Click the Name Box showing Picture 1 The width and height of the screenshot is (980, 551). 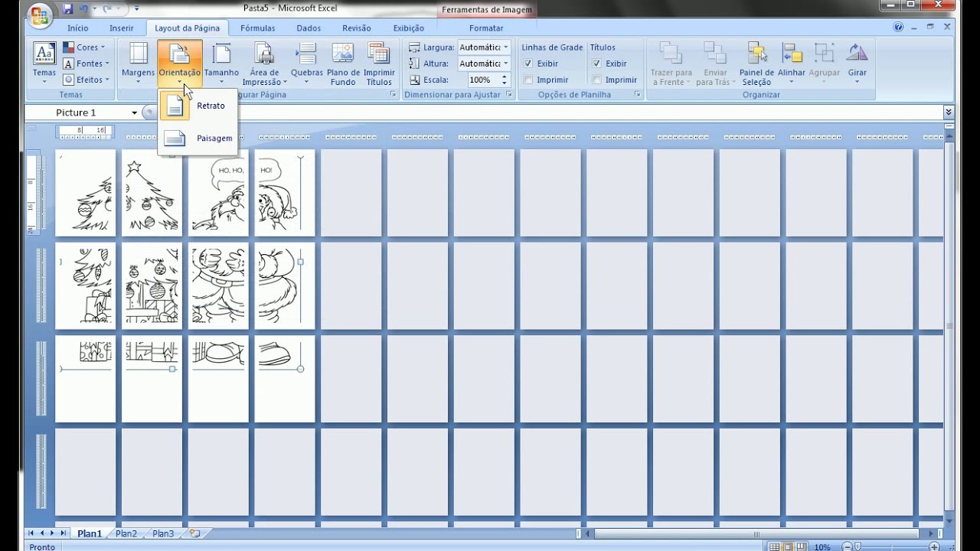pos(77,112)
